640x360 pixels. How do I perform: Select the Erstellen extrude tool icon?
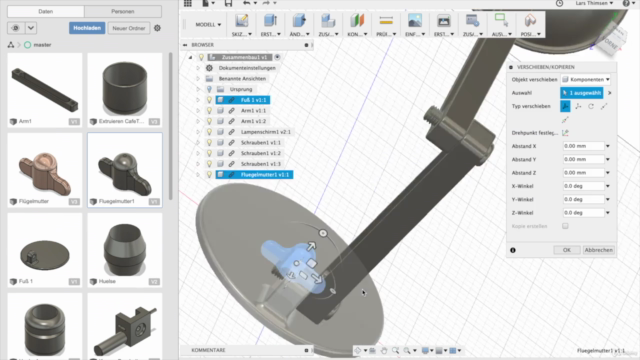click(270, 20)
